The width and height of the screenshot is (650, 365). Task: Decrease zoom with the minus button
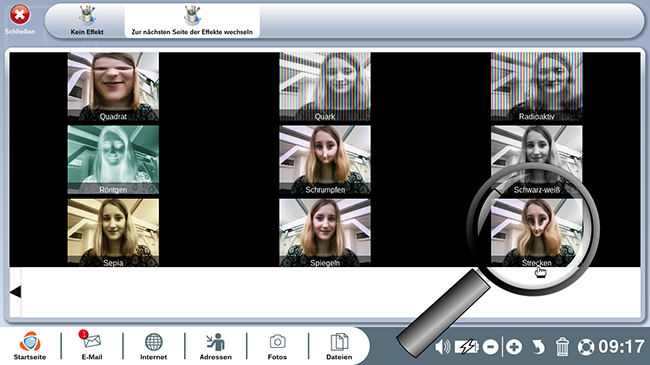tap(490, 347)
